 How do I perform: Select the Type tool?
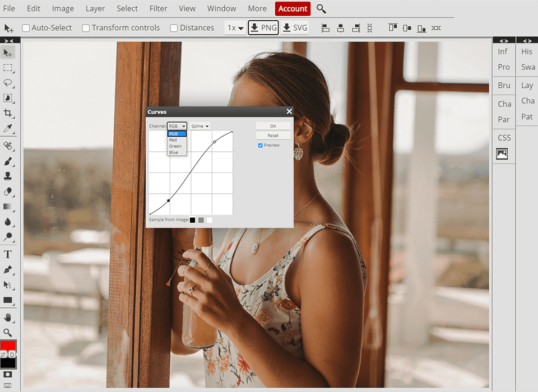(x=8, y=254)
